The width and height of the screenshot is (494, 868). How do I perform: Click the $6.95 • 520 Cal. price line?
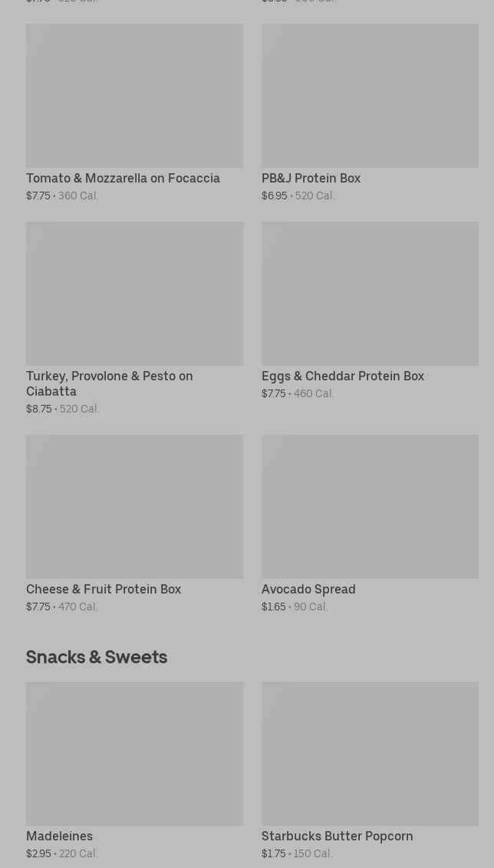click(x=298, y=196)
